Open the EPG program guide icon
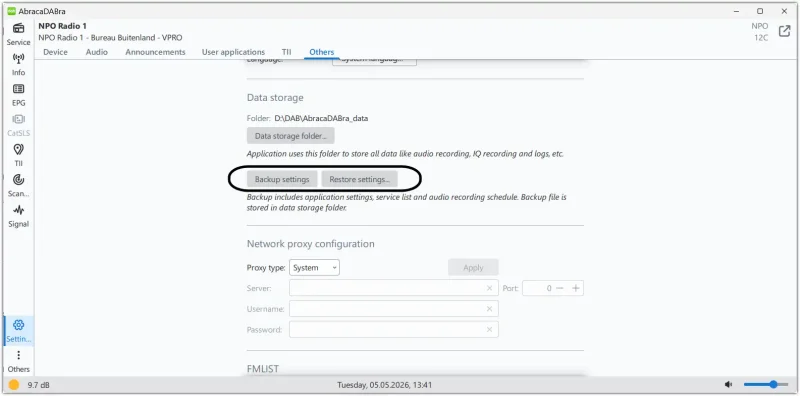The height and width of the screenshot is (396, 800). click(x=18, y=89)
